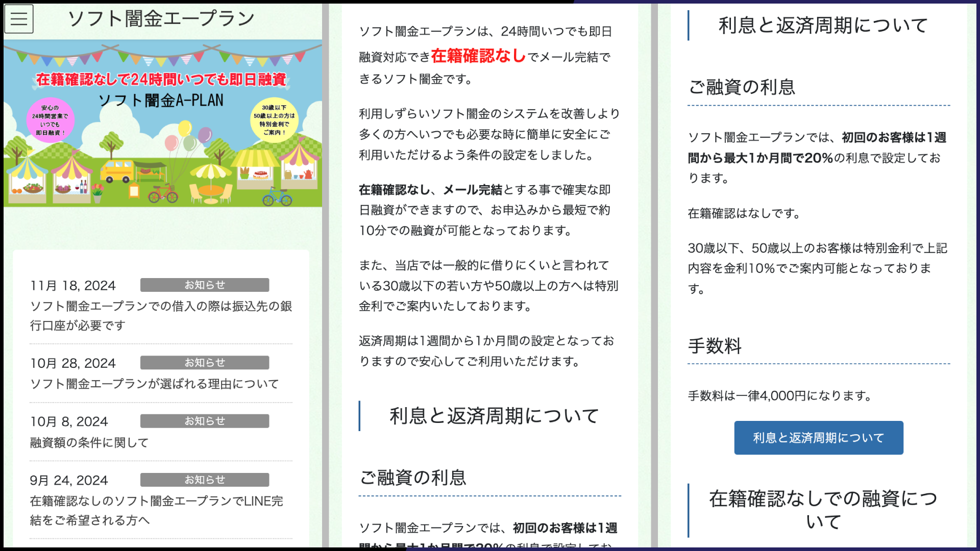Click the bold 在籍確認なし、メール完結 text

[x=430, y=190]
